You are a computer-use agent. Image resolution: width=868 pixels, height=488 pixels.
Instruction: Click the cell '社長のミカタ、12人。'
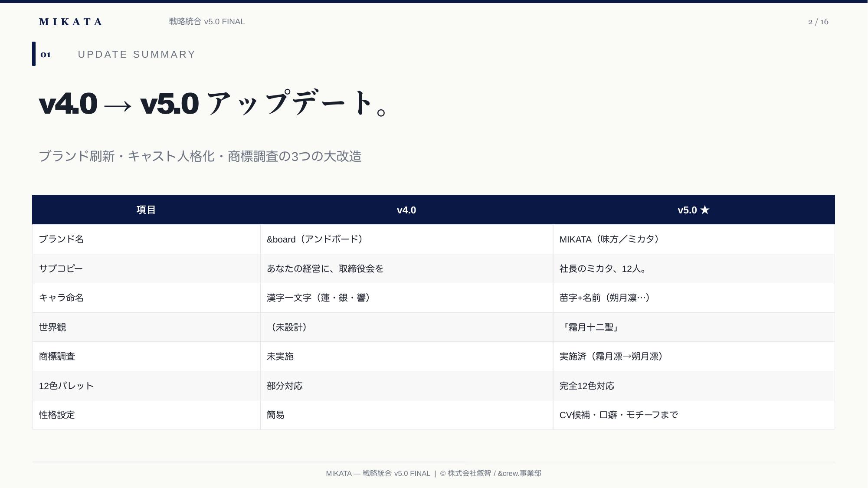point(694,269)
